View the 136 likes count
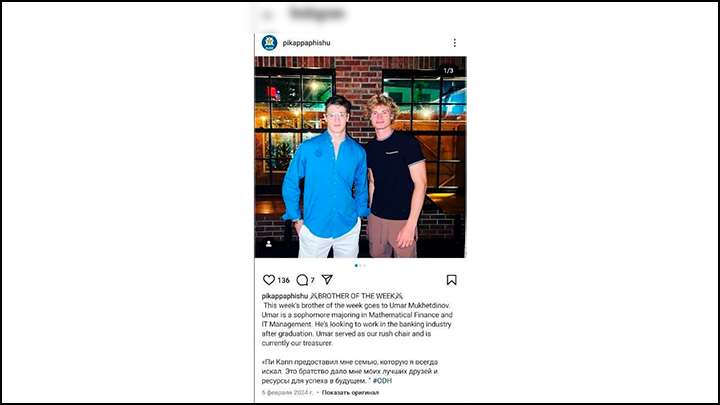720x405 pixels. 284,280
